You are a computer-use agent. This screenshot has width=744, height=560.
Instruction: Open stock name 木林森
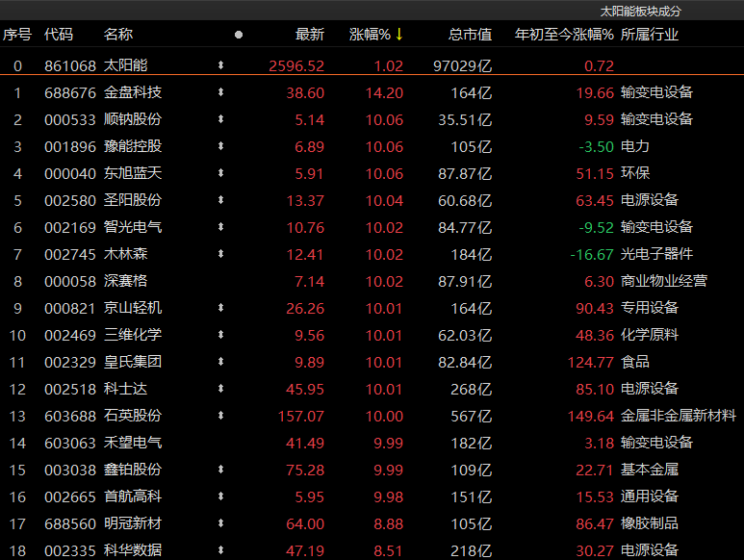pos(126,254)
